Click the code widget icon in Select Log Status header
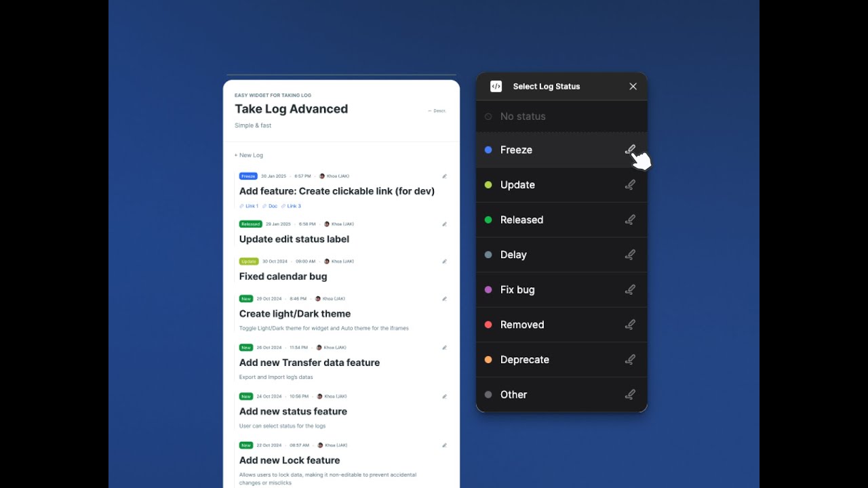This screenshot has width=868, height=488. click(x=496, y=86)
